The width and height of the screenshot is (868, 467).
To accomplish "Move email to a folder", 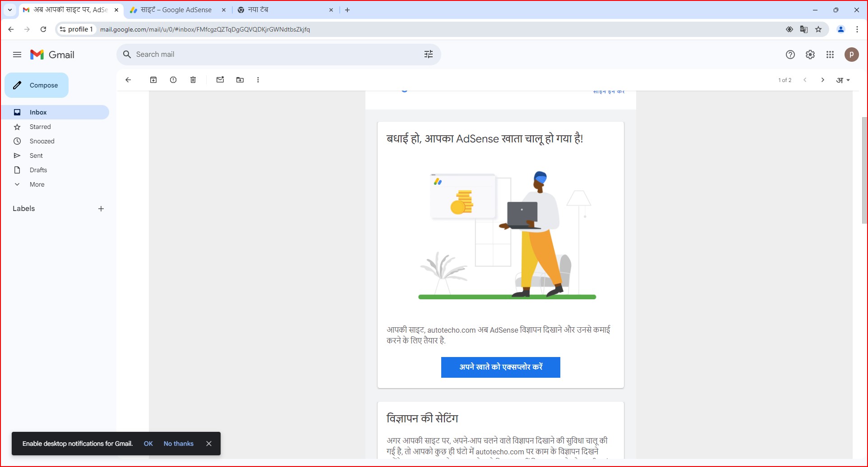I will coord(240,80).
